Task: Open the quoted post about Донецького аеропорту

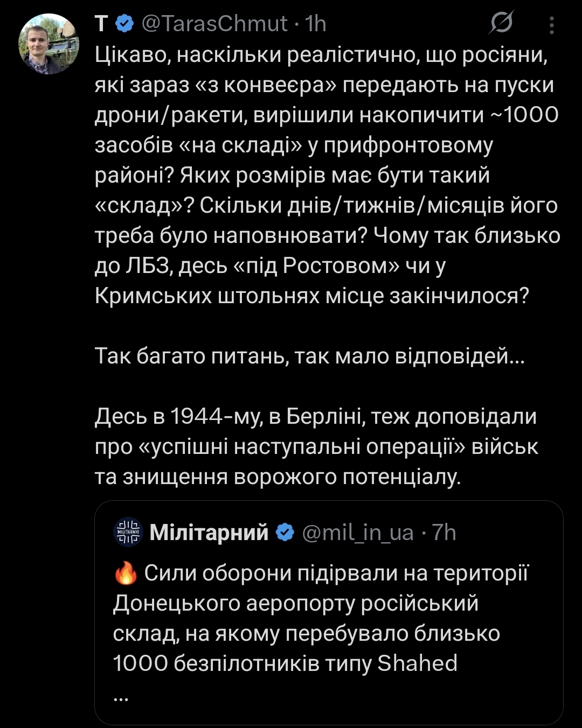Action: [x=329, y=619]
